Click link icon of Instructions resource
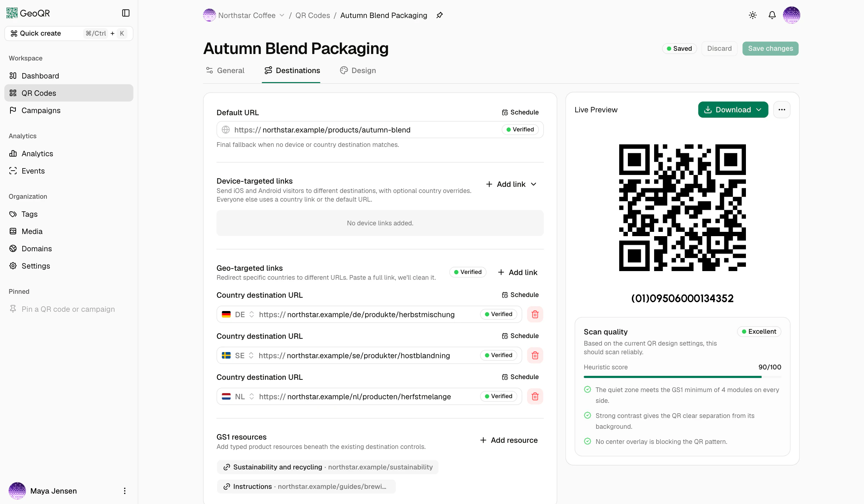 tap(227, 487)
